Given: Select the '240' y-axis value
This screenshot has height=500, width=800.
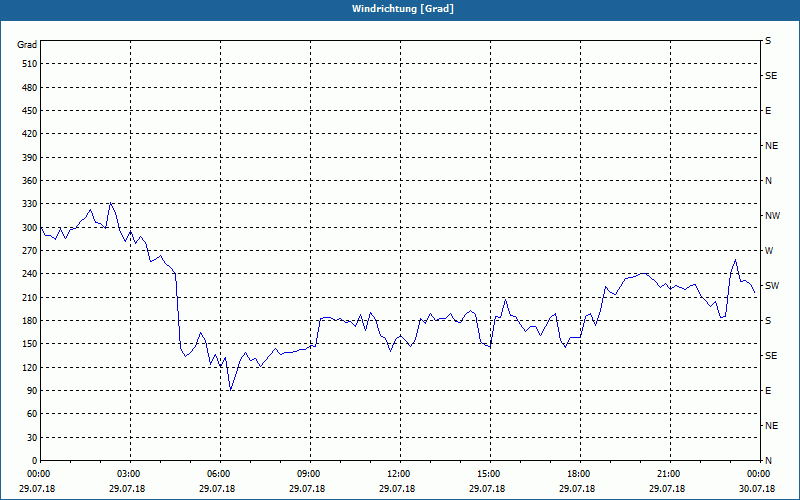Looking at the screenshot, I should [x=30, y=274].
